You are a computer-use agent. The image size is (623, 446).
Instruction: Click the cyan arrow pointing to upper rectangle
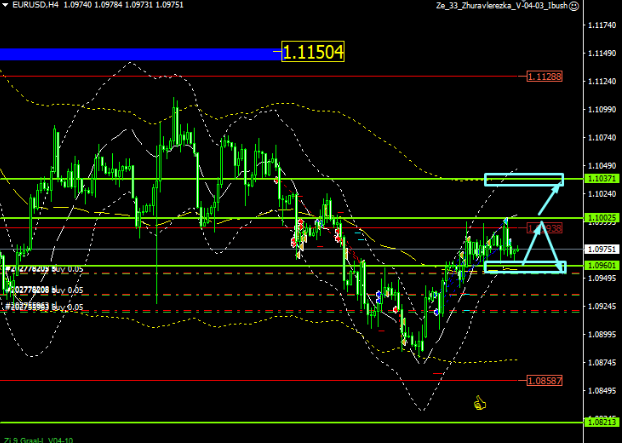pos(545,201)
